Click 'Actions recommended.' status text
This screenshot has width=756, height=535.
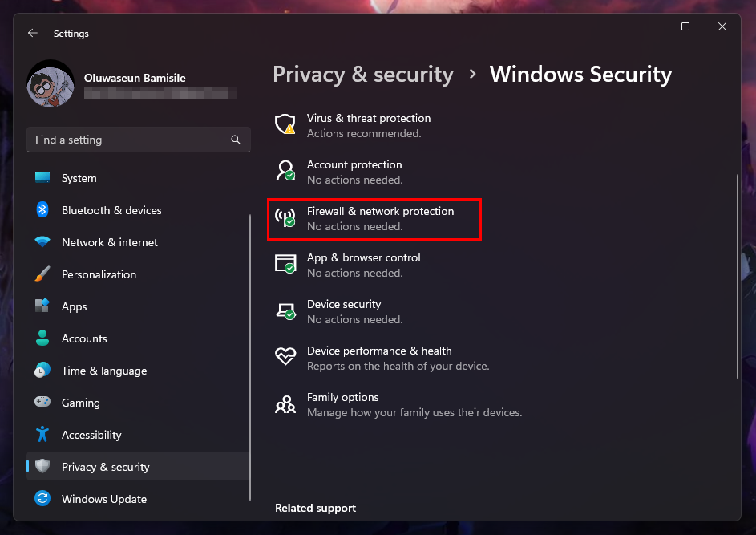364,133
